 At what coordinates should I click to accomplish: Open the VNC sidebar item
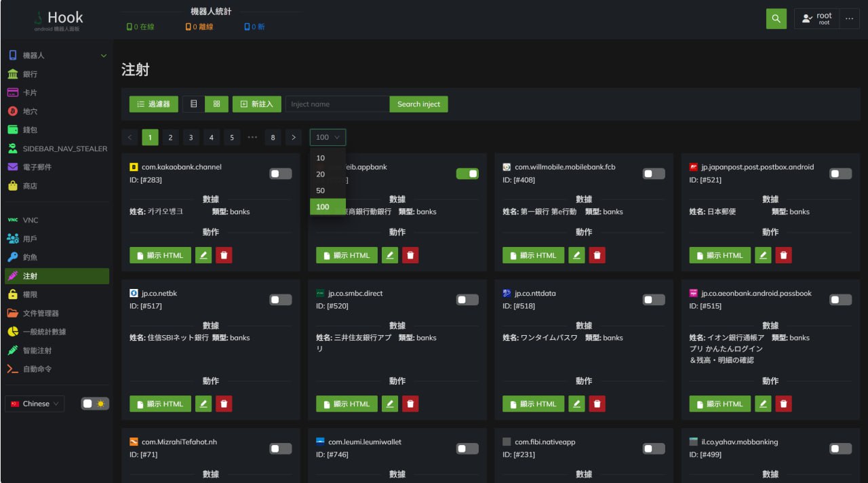click(31, 220)
